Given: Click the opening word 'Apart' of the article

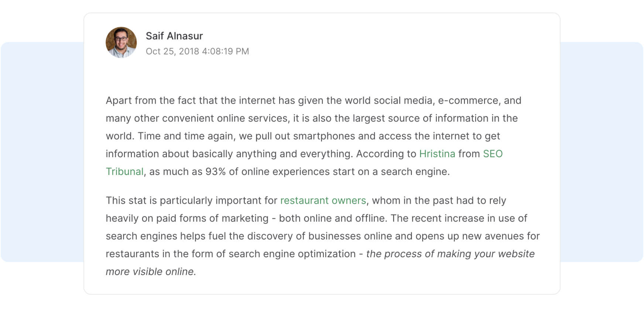Looking at the screenshot, I should coord(119,101).
